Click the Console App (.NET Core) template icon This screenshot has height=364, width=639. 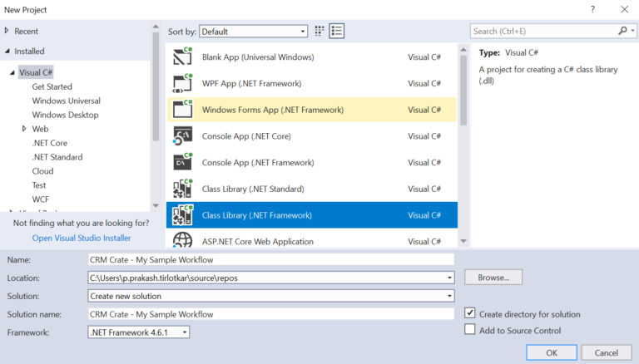click(182, 135)
